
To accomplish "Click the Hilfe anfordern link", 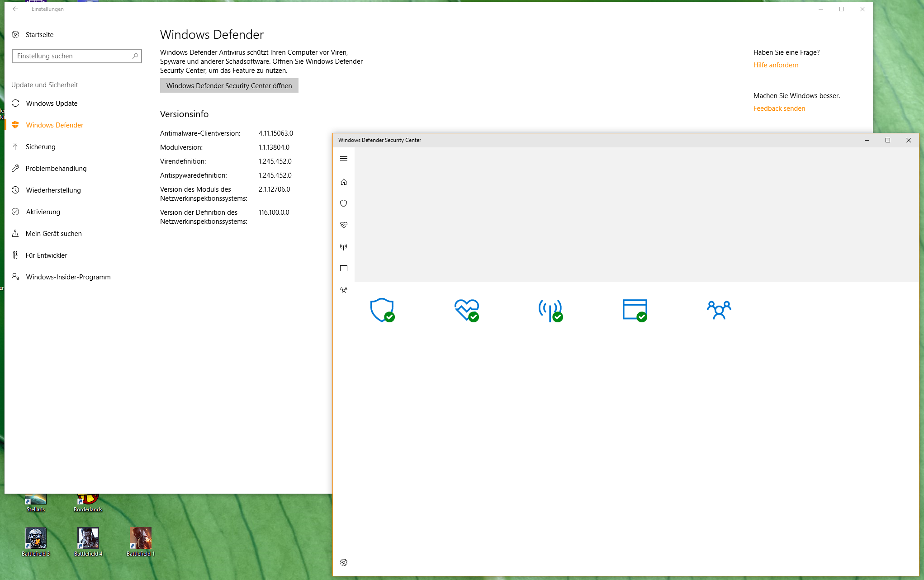I will click(x=776, y=65).
